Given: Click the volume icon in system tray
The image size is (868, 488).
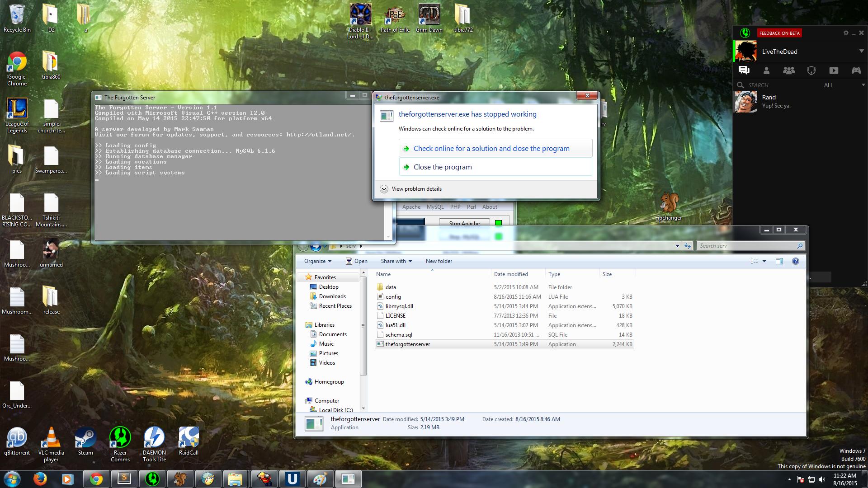Looking at the screenshot, I should [822, 479].
